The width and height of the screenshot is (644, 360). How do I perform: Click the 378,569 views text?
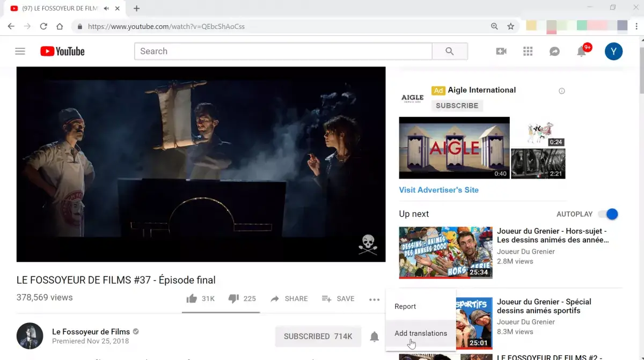pyautogui.click(x=45, y=297)
